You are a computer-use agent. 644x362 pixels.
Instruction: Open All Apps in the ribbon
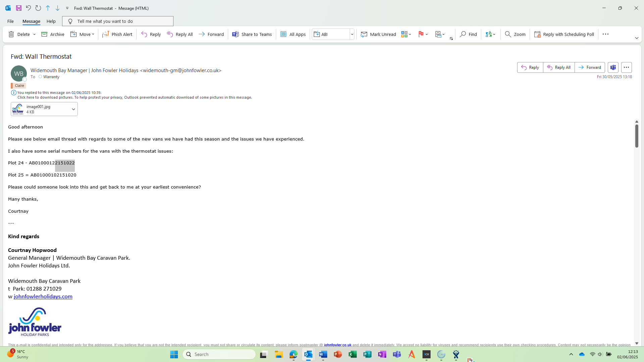(x=293, y=34)
